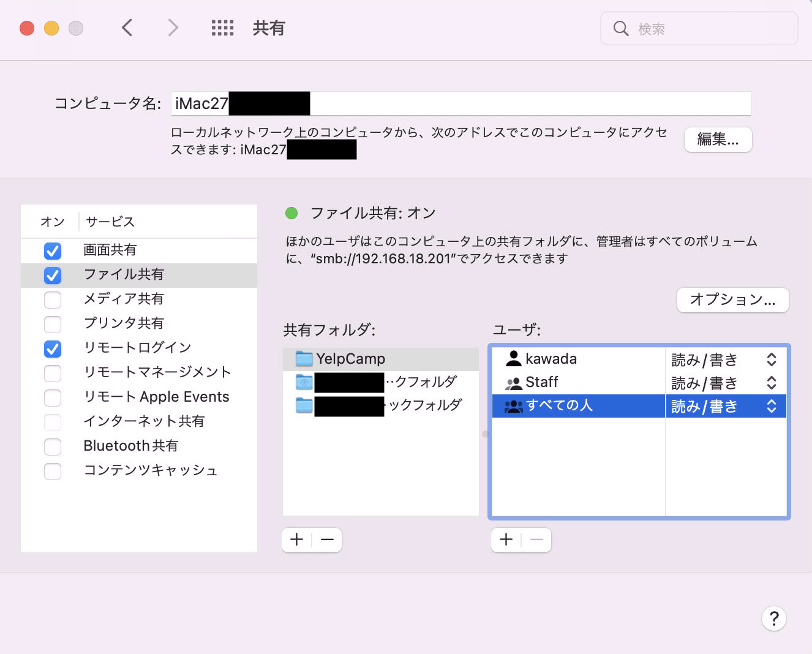Open オプション... button

(x=732, y=299)
